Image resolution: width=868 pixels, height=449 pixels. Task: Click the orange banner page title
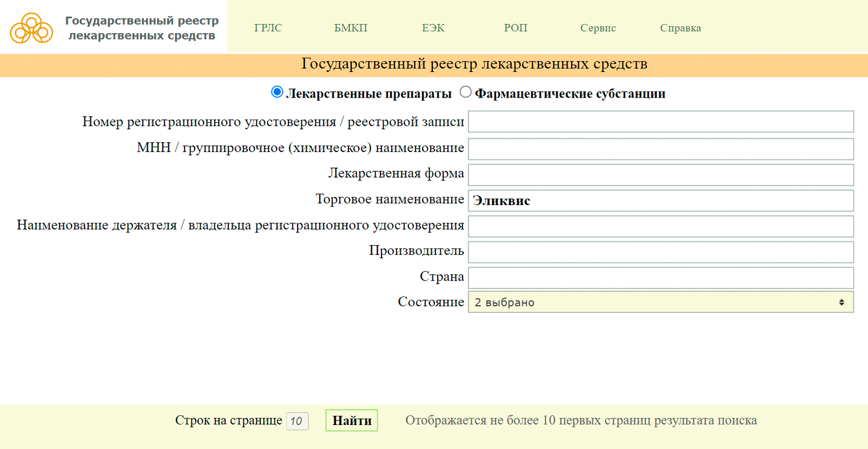coord(475,64)
